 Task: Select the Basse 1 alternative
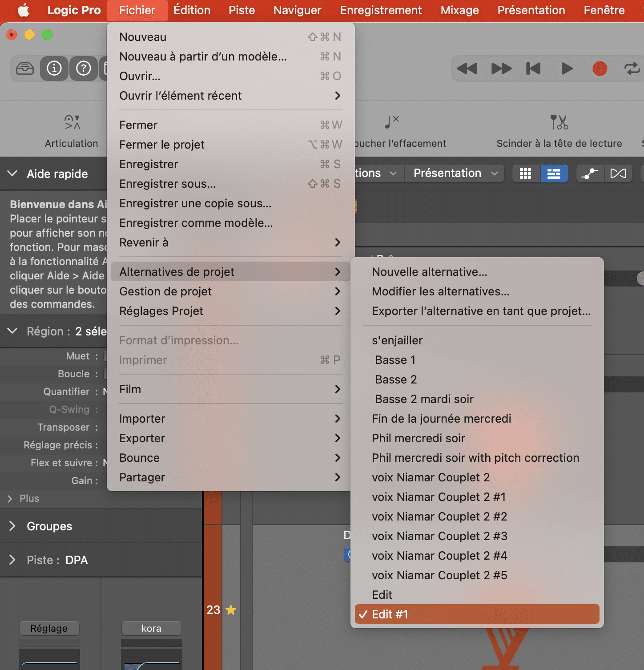pyautogui.click(x=477, y=360)
